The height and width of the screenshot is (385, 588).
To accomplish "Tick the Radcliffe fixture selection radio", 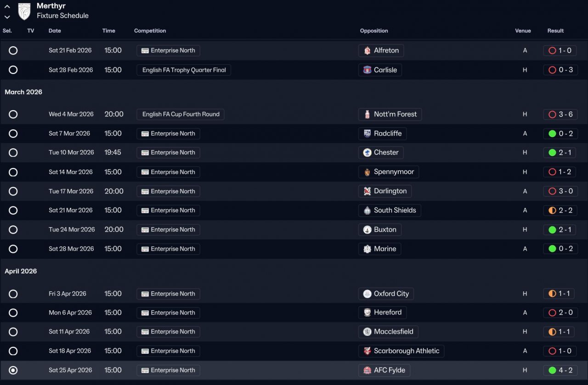I will (x=13, y=134).
